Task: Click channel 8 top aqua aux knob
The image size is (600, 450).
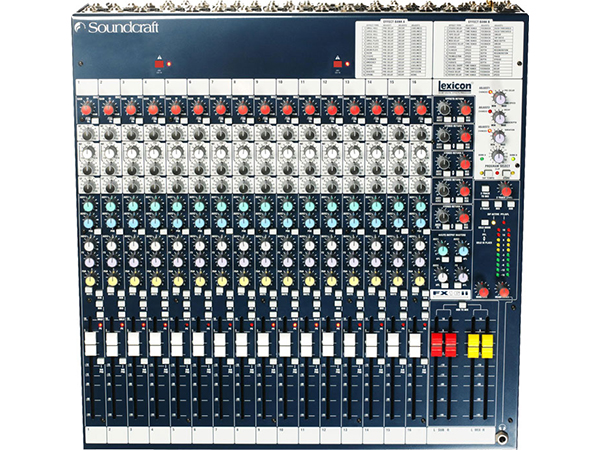Action: pos(243,207)
